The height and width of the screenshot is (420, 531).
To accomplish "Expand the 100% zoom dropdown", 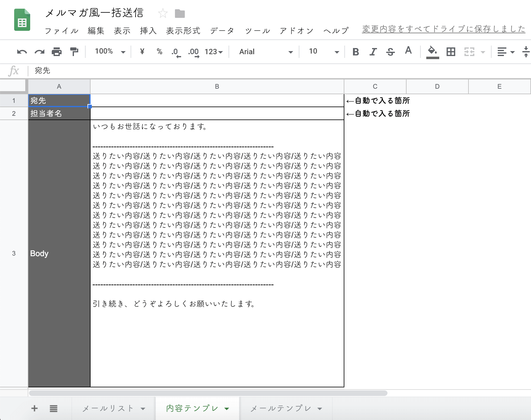I will (x=110, y=52).
